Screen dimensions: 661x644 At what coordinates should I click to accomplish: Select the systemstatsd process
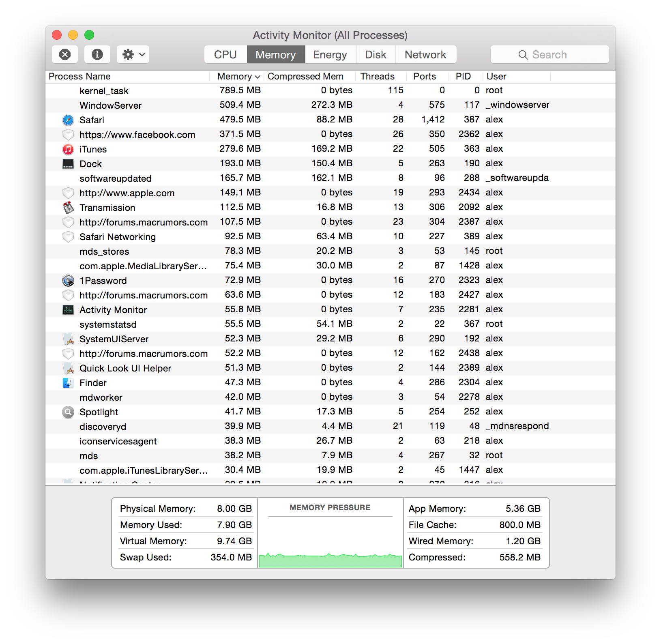point(330,324)
